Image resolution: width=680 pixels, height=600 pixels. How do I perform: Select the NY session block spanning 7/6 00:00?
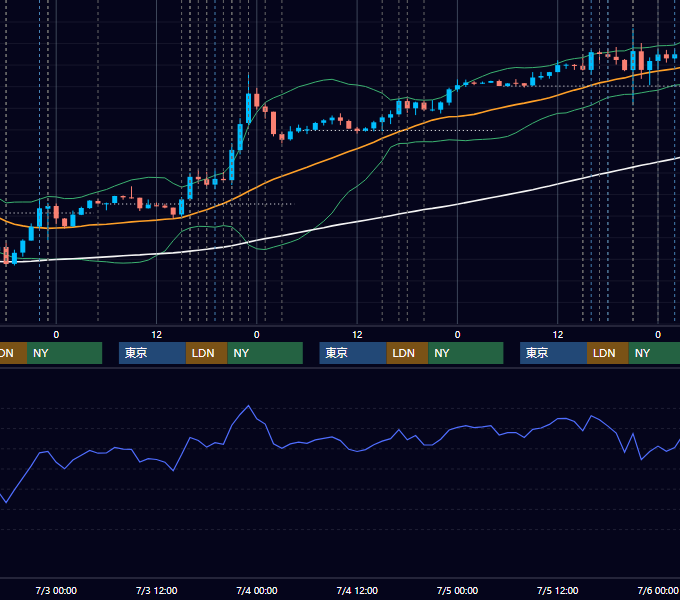click(654, 353)
